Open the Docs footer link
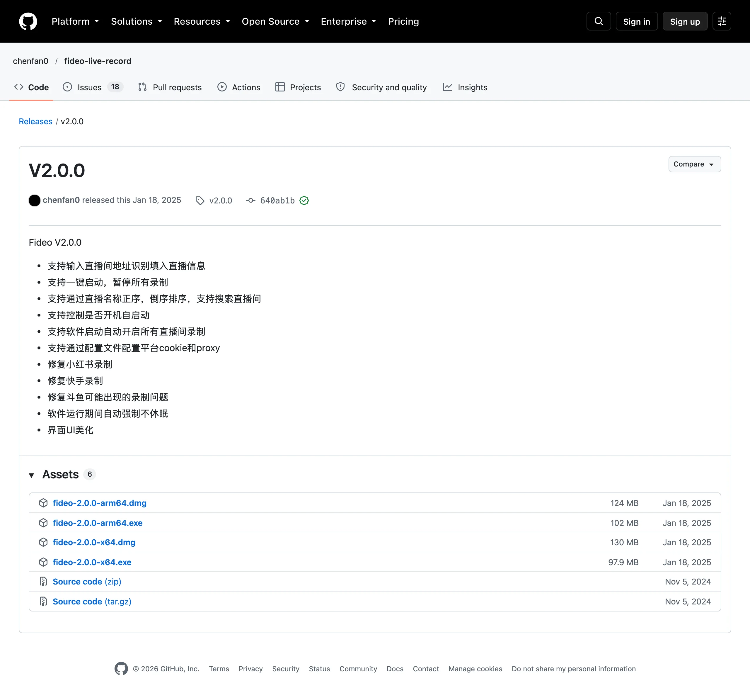 (395, 668)
